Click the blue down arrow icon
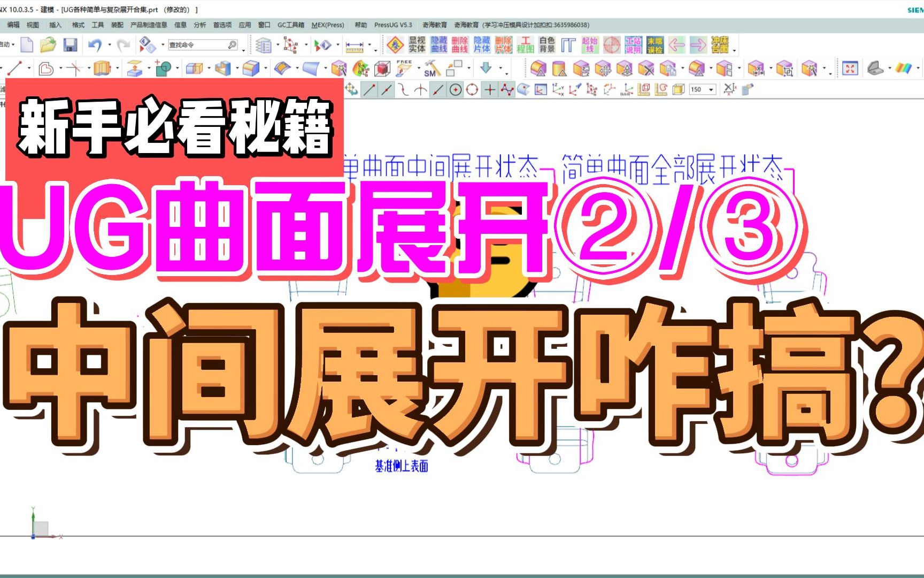This screenshot has height=578, width=924. click(486, 67)
